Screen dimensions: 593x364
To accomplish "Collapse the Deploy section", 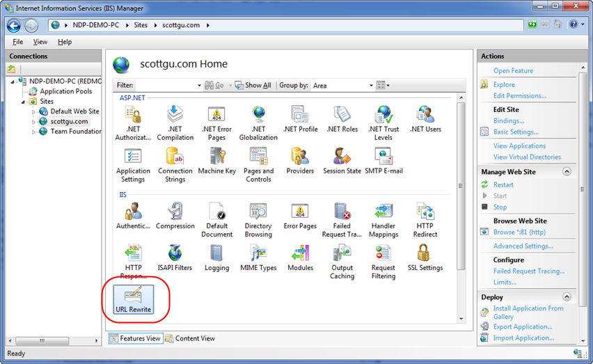I will [x=567, y=296].
